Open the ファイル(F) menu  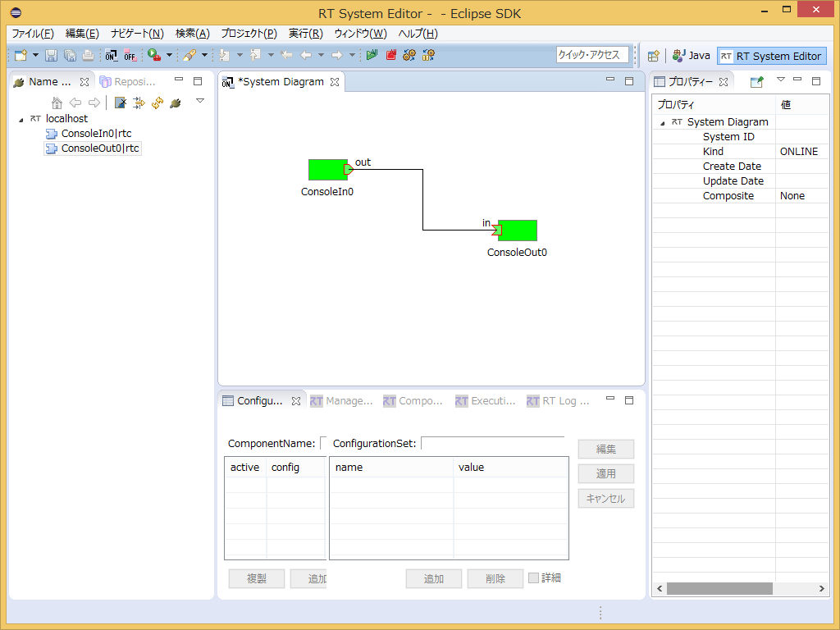click(33, 34)
